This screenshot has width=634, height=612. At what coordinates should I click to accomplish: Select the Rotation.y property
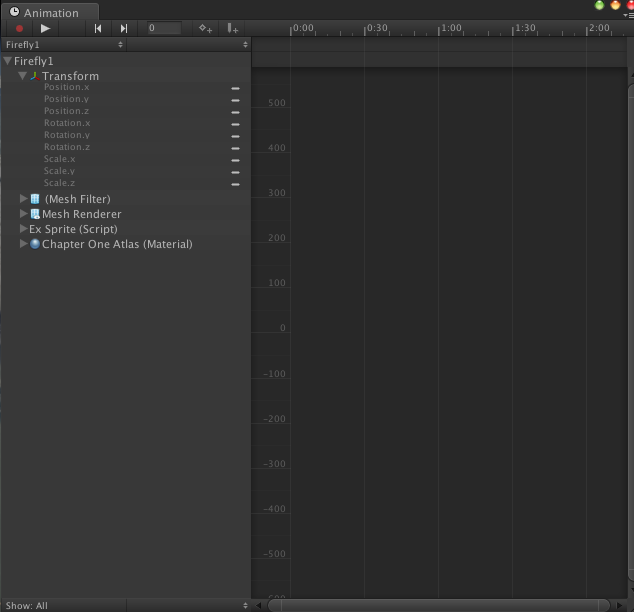pos(67,135)
